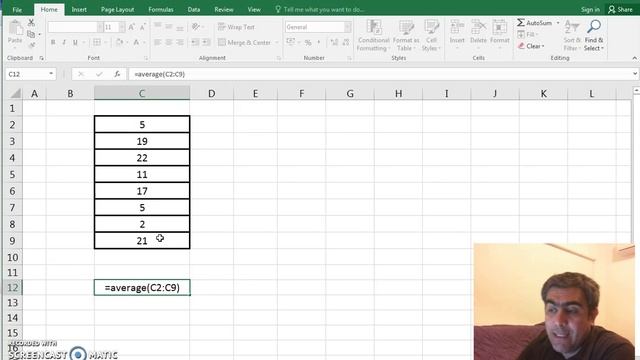Open Find & Select menu
The height and width of the screenshot is (360, 640).
pyautogui.click(x=594, y=36)
